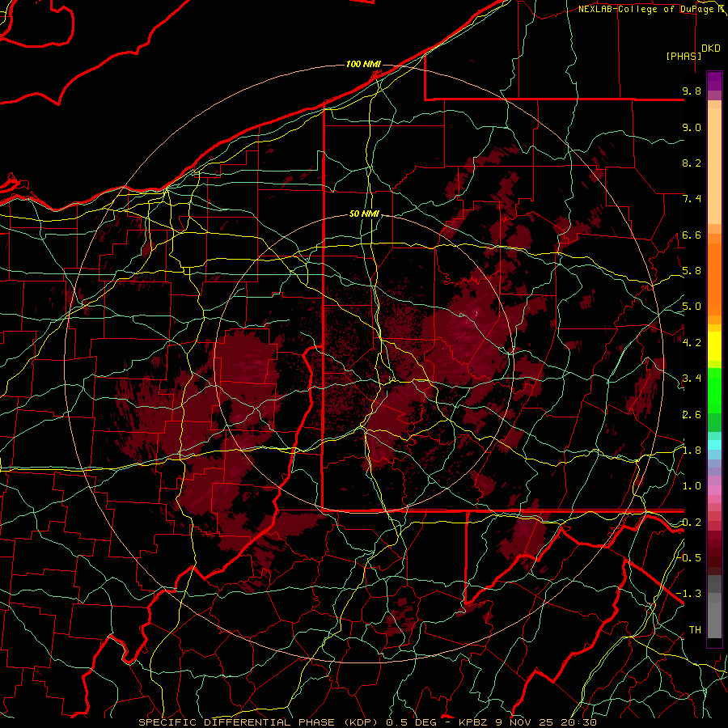Click the 5.0 scale value
The width and height of the screenshot is (728, 728).
(x=692, y=307)
